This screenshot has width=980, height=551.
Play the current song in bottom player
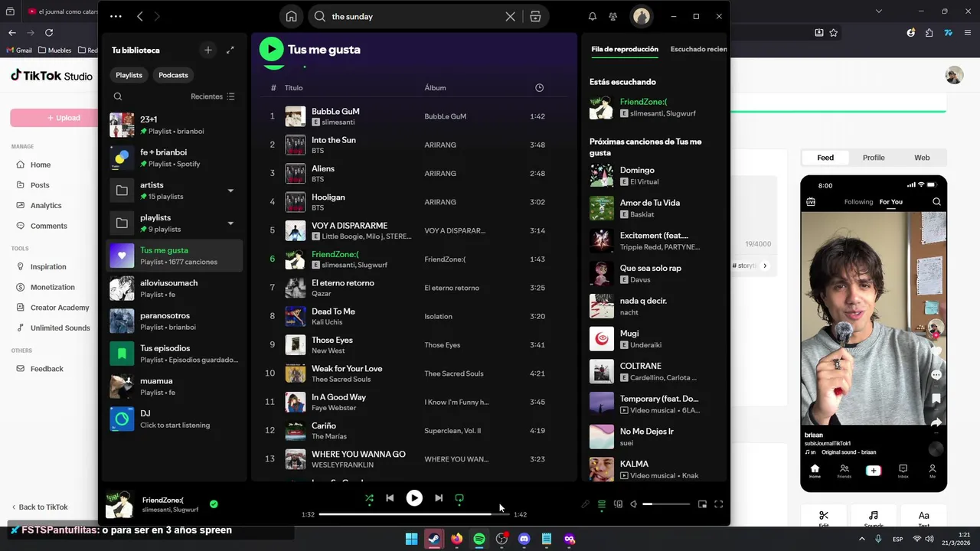click(414, 498)
